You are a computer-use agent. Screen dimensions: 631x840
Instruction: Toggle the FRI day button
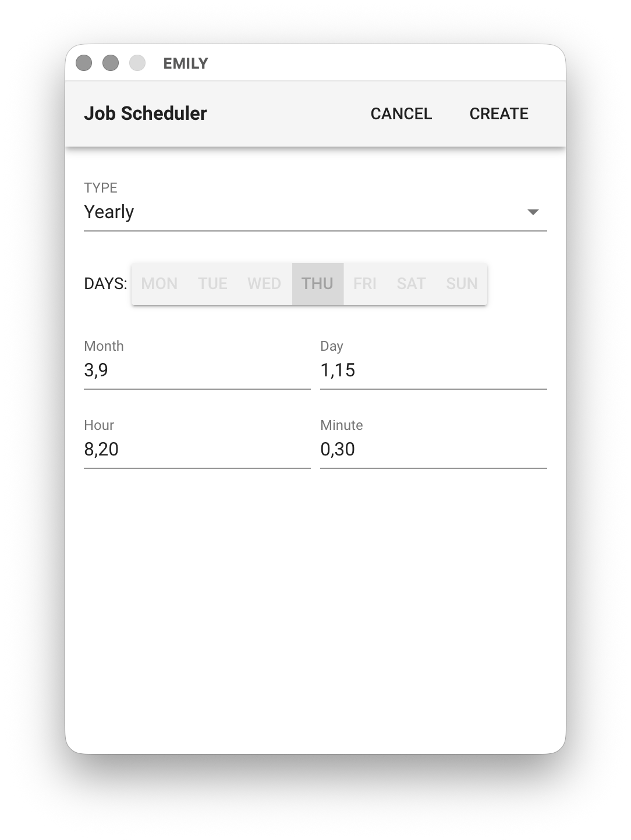tap(365, 284)
